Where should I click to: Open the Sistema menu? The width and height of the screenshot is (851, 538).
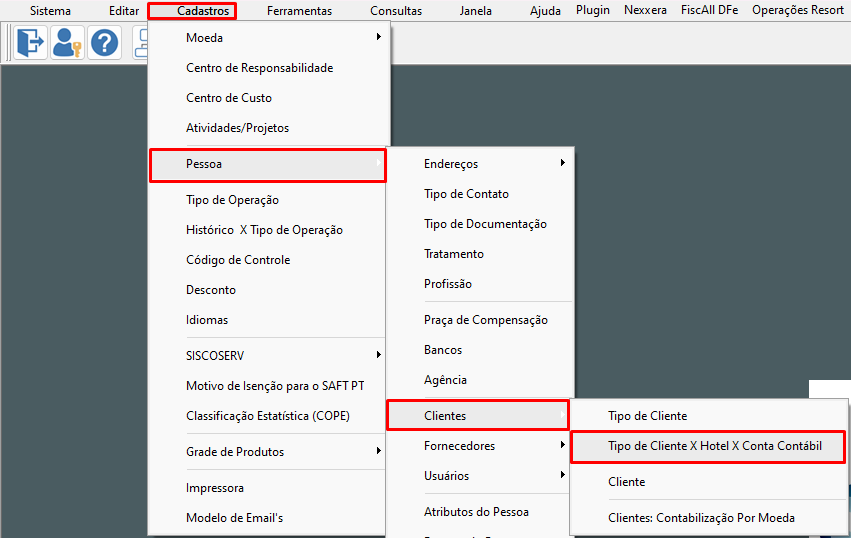point(50,10)
